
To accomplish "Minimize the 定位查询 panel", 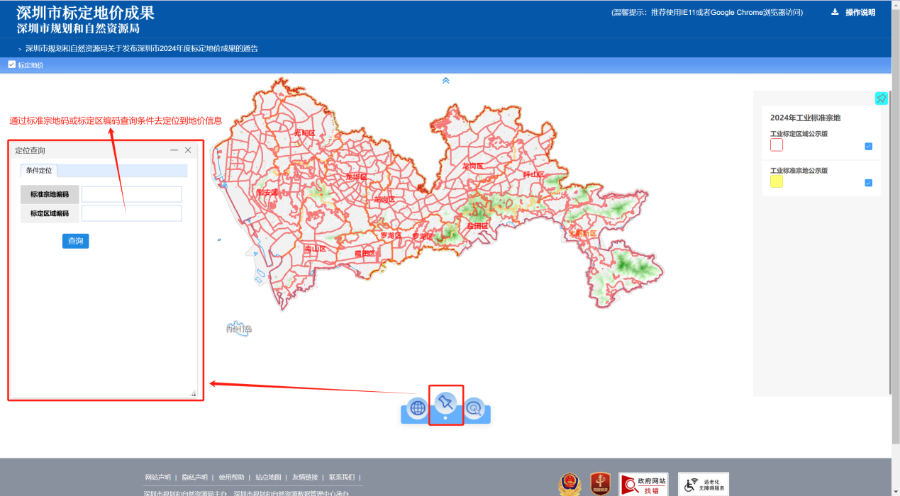I will 174,150.
